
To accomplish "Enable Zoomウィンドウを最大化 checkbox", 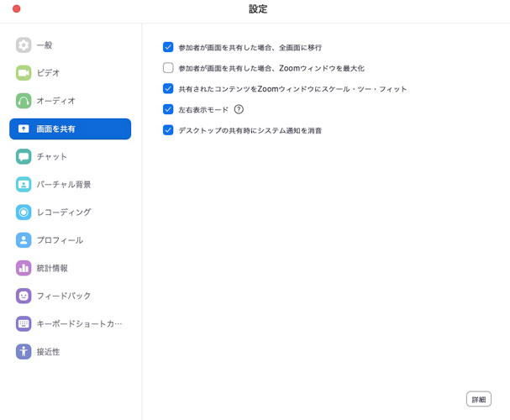I will 168,68.
